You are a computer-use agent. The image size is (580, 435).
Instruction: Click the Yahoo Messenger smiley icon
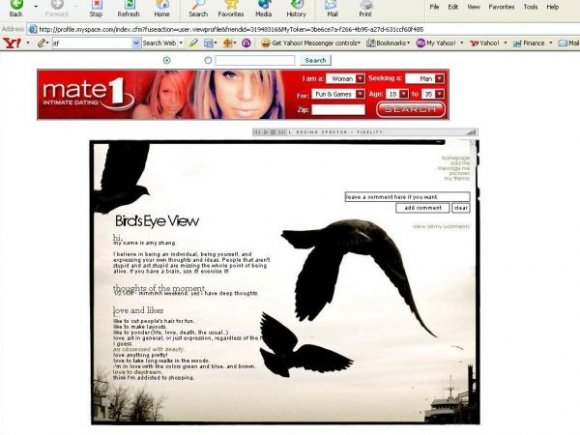(265, 43)
